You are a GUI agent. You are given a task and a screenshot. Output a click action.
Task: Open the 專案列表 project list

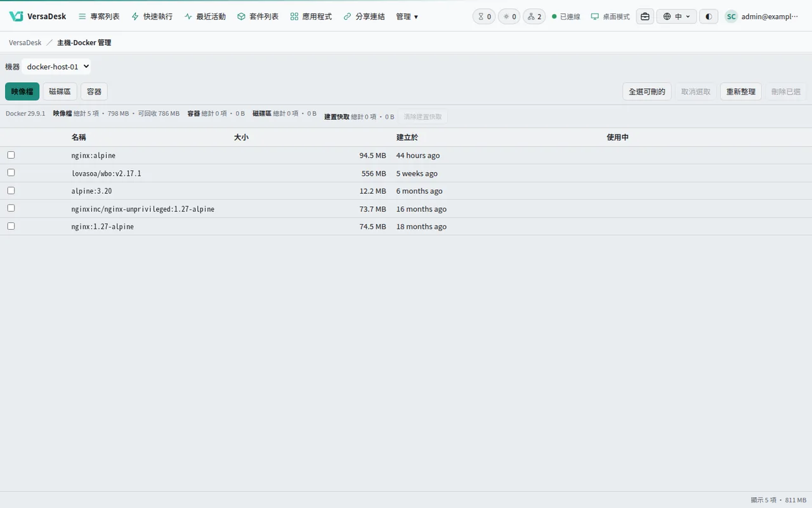tap(99, 17)
